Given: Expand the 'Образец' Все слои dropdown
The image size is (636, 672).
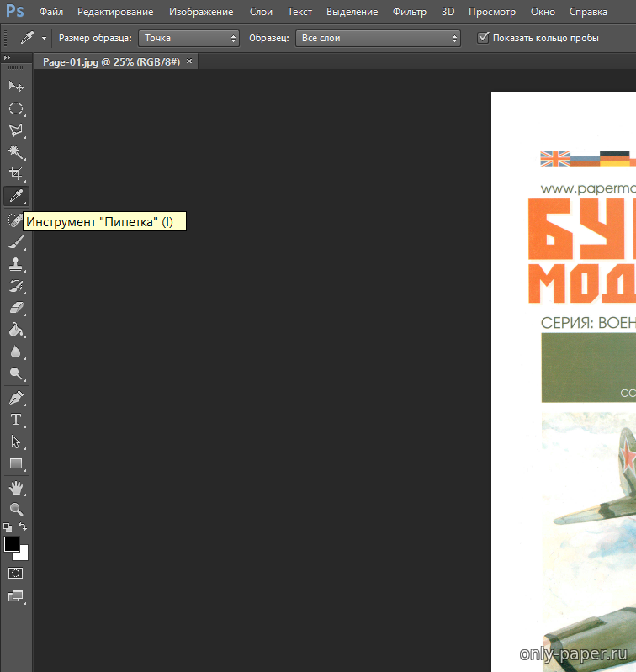Looking at the screenshot, I should pyautogui.click(x=379, y=38).
